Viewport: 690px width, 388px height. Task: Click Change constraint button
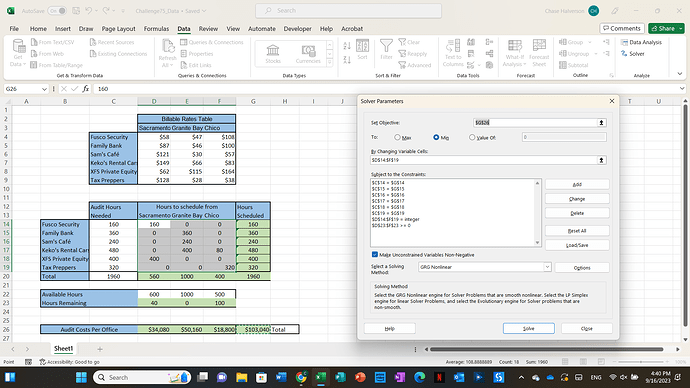[577, 199]
